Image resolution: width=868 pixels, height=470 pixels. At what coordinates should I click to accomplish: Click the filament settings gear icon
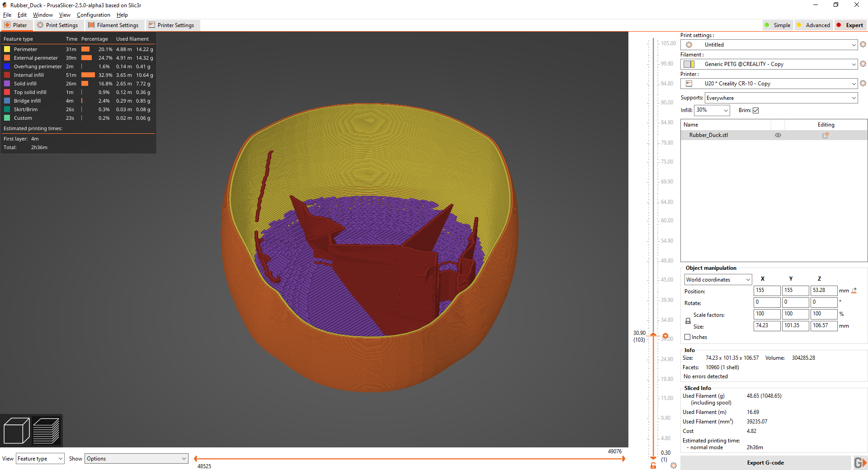pos(863,64)
